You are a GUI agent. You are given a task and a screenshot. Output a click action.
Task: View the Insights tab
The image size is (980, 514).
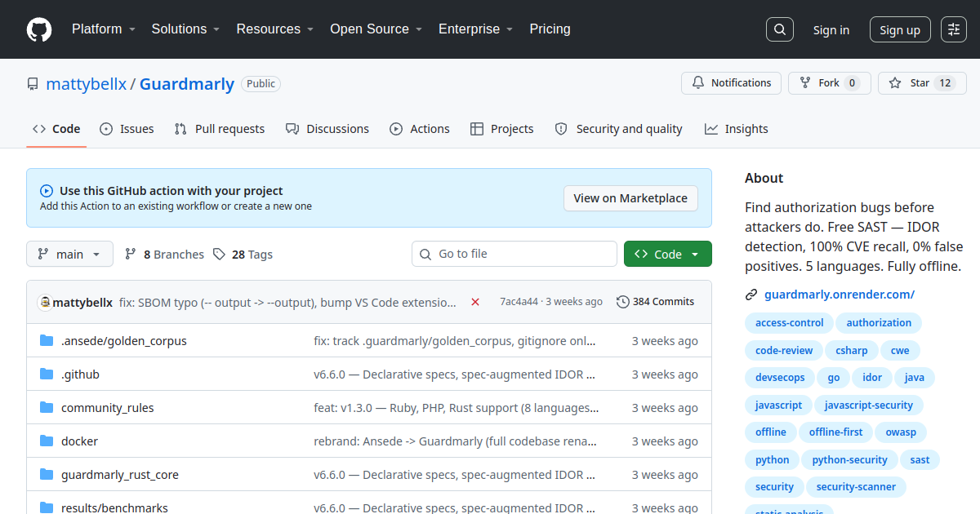(x=737, y=129)
